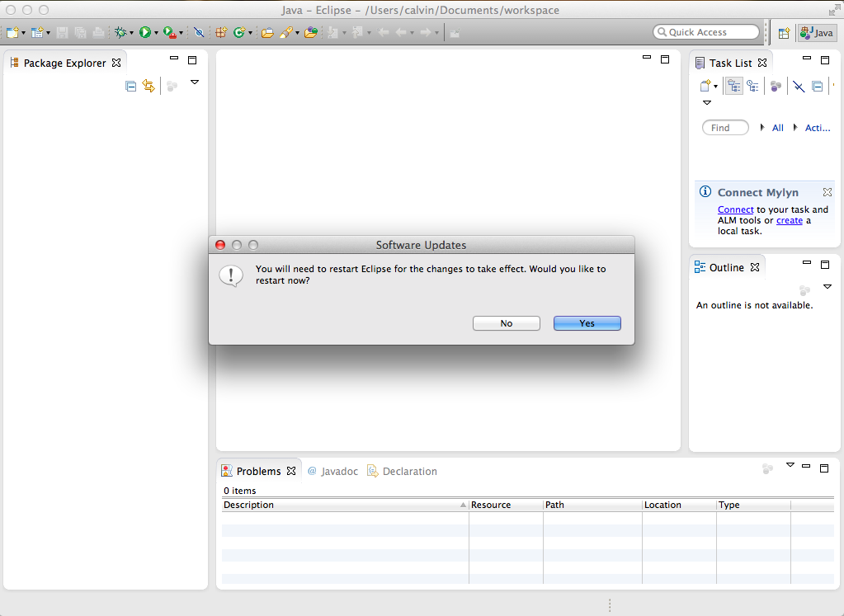Click Collapse All icon in Task List
Viewport: 844px width, 616px height.
[817, 86]
